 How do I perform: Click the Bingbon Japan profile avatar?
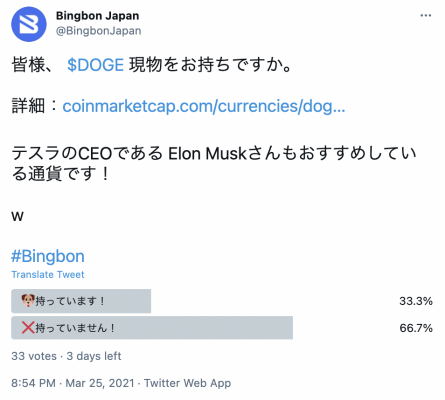click(x=29, y=24)
